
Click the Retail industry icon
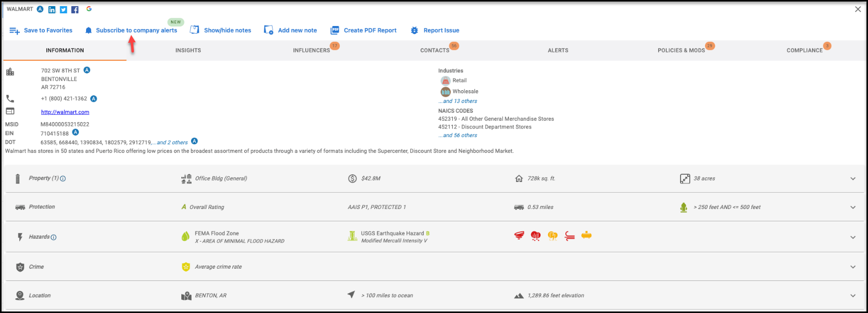[x=445, y=81]
